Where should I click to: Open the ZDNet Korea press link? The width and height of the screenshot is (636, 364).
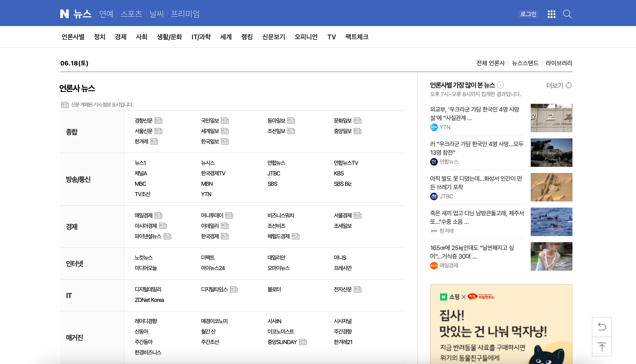coord(149,300)
